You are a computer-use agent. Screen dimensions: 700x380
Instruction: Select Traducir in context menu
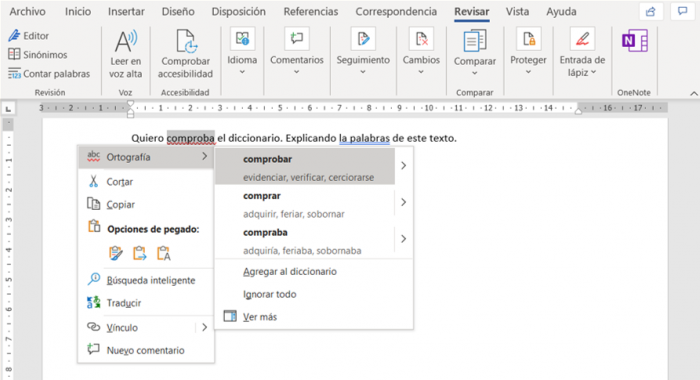[146, 303]
